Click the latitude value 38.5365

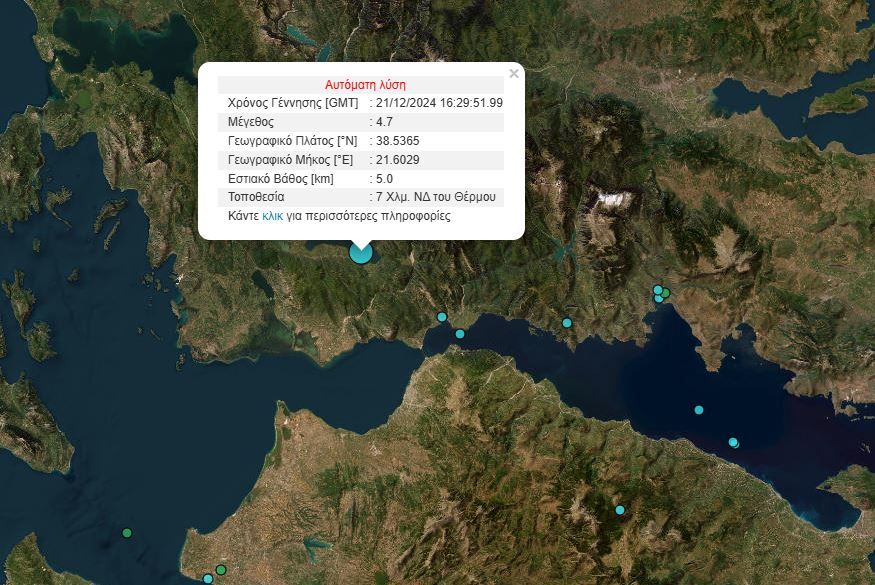[397, 141]
